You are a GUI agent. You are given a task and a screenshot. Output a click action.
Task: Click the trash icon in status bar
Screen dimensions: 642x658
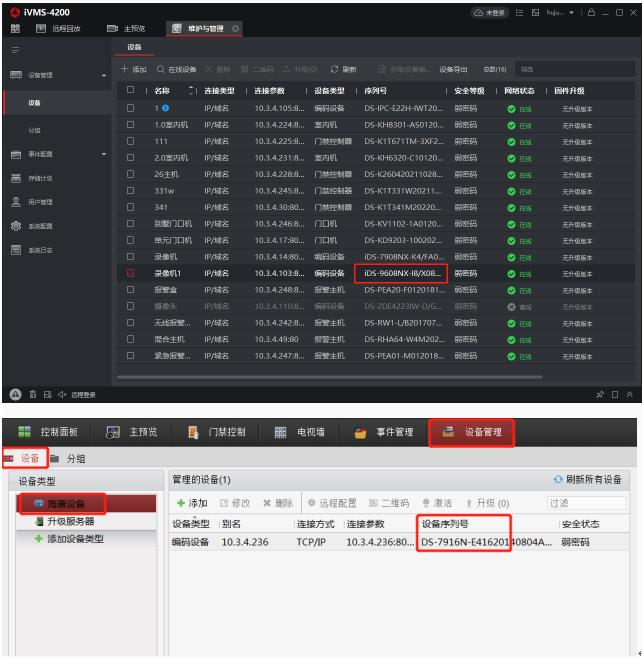(x=33, y=394)
